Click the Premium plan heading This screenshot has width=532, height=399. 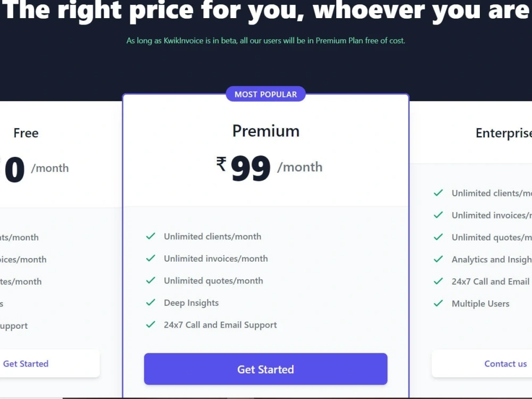(265, 131)
